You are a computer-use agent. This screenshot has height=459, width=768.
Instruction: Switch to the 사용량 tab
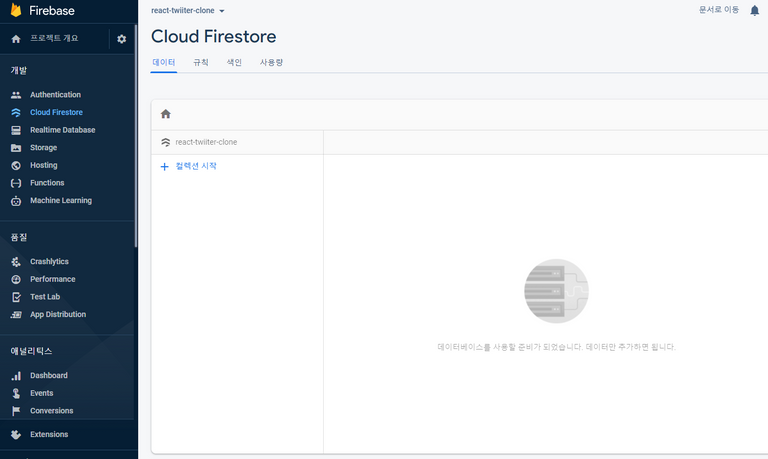(271, 62)
